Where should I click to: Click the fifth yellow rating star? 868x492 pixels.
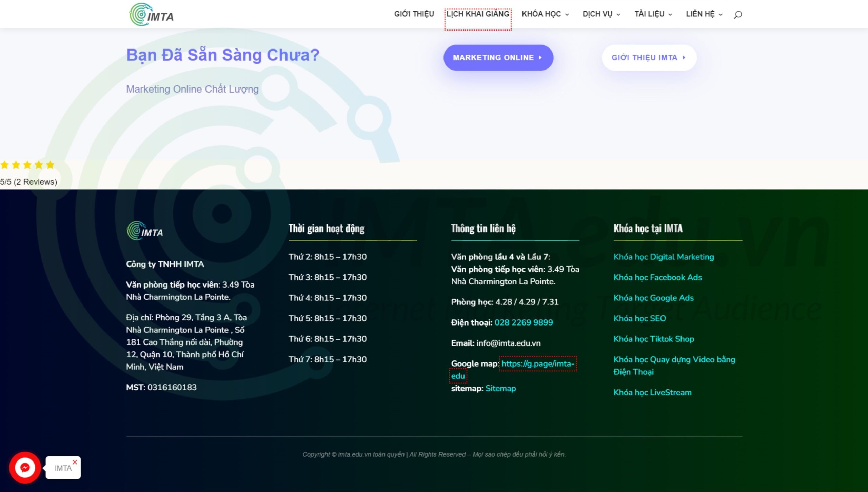point(50,165)
